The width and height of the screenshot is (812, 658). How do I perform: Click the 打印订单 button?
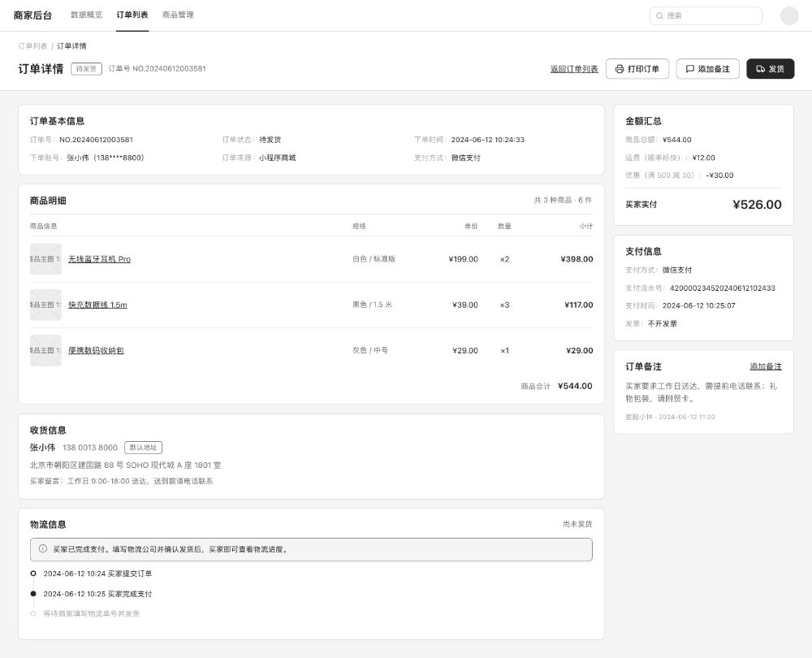(x=637, y=69)
